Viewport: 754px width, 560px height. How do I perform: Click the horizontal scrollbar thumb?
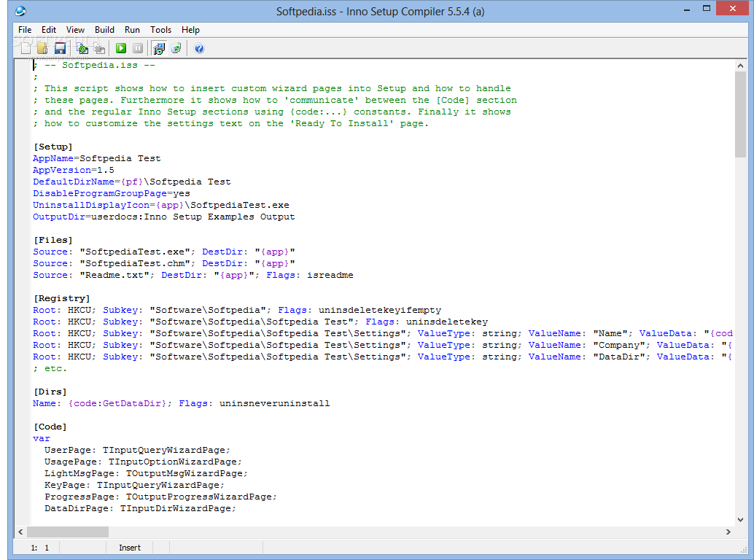pos(68,532)
